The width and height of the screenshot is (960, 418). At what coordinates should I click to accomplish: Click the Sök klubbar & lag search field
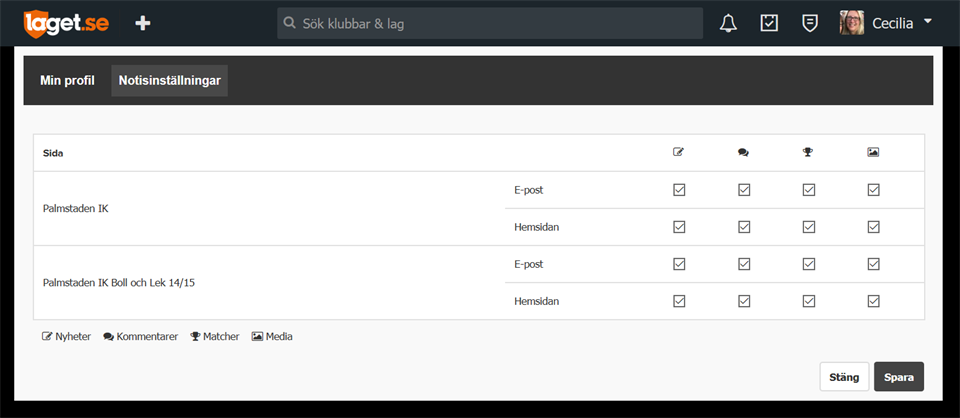click(490, 23)
